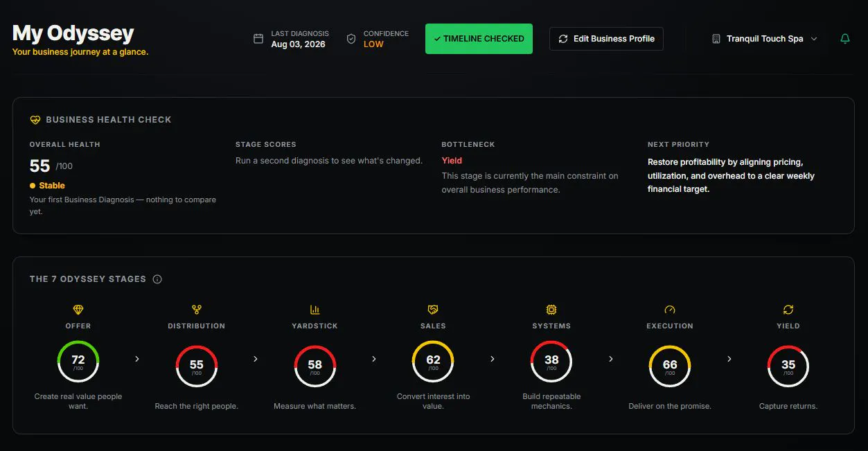This screenshot has height=451, width=868.
Task: Click the 'Measure what matters.' caption
Action: tap(315, 406)
